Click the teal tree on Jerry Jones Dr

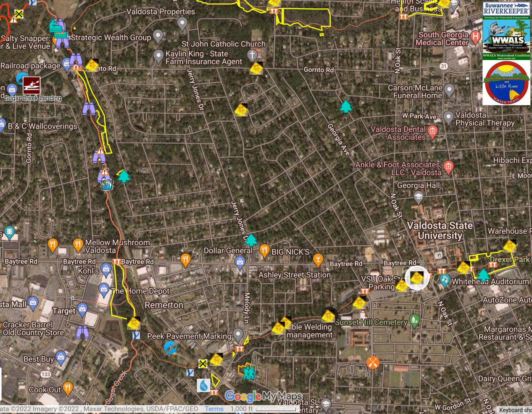click(251, 240)
